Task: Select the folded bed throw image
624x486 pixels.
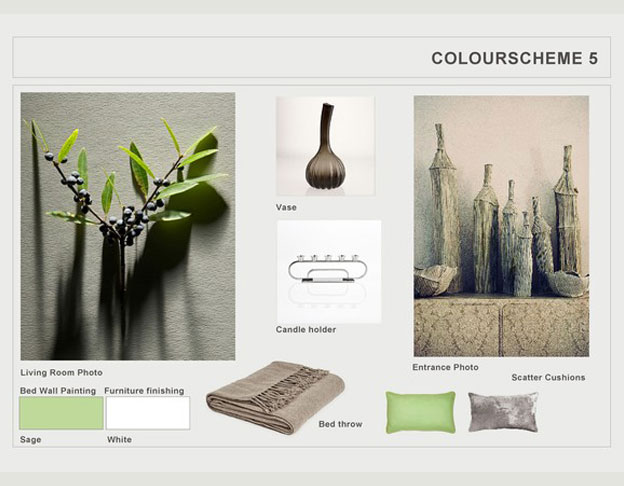Action: 275,397
